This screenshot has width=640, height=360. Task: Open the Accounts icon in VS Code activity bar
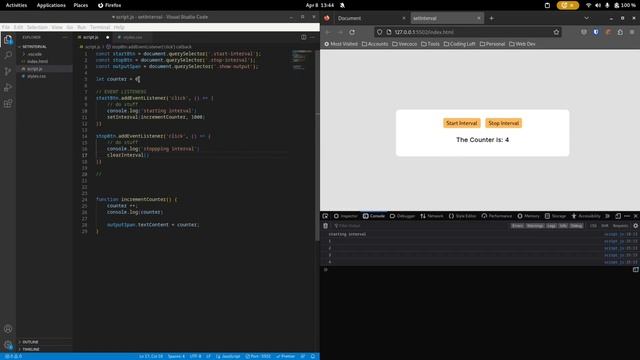8,329
